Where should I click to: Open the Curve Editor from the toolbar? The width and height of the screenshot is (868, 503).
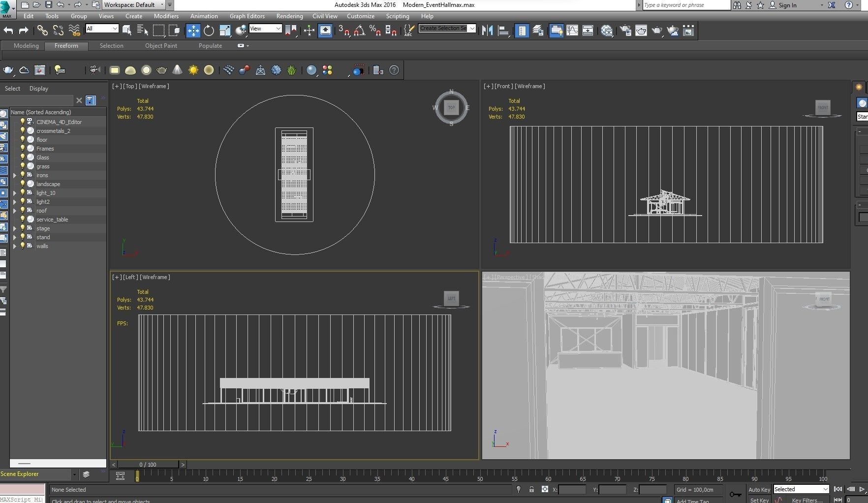click(572, 31)
